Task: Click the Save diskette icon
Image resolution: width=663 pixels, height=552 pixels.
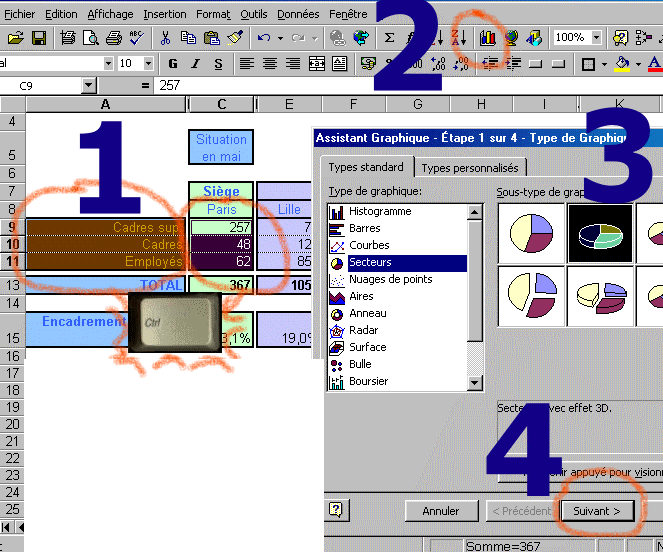Action: click(x=38, y=38)
